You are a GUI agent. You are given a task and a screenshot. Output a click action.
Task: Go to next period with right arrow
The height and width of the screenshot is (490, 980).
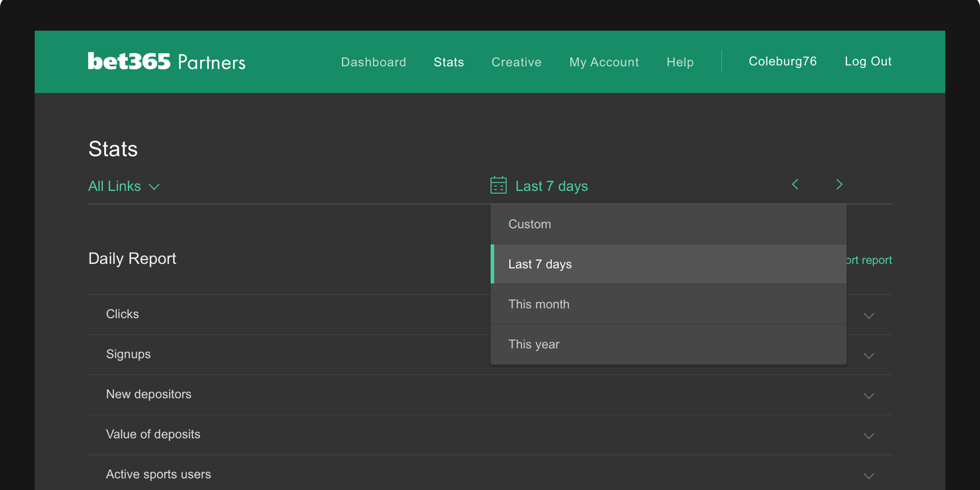pyautogui.click(x=839, y=185)
